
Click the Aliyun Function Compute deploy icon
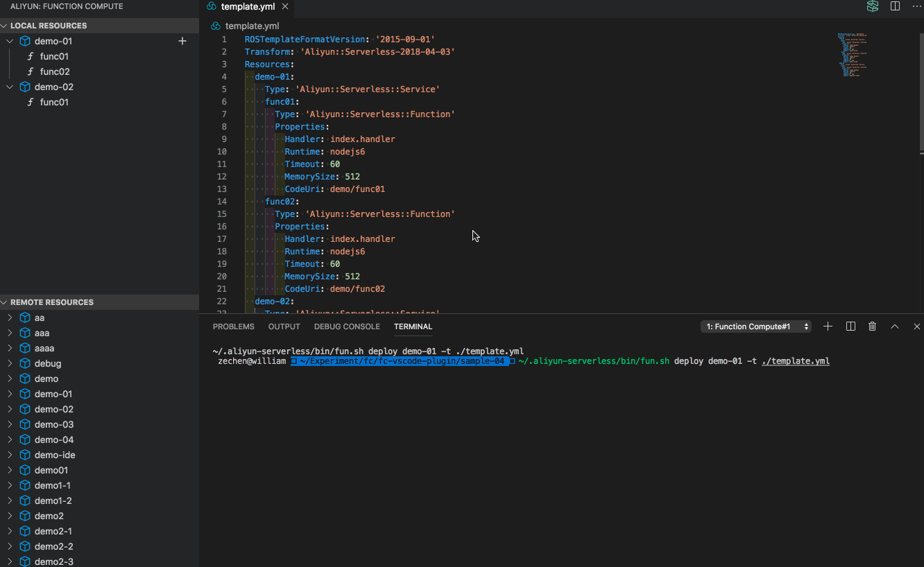[x=872, y=6]
